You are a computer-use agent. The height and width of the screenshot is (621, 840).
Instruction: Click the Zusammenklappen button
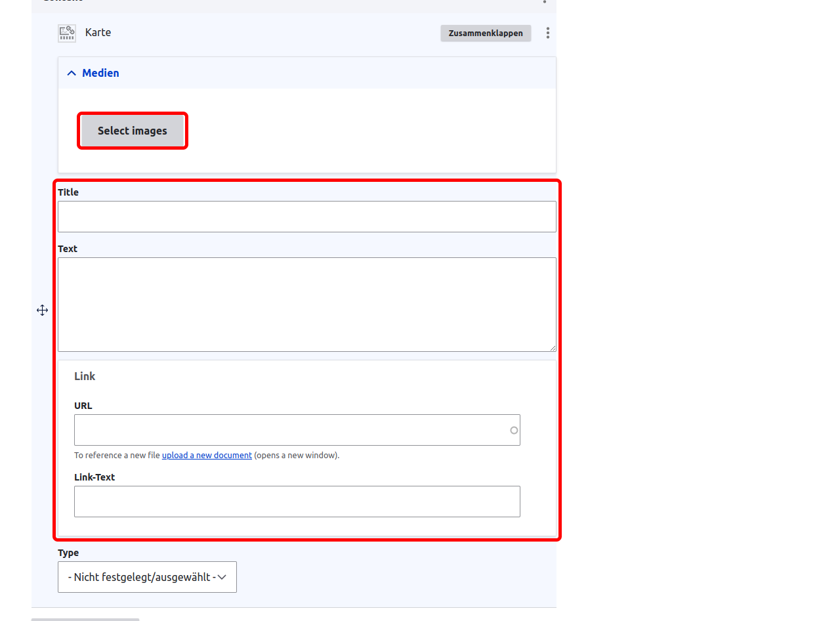486,33
